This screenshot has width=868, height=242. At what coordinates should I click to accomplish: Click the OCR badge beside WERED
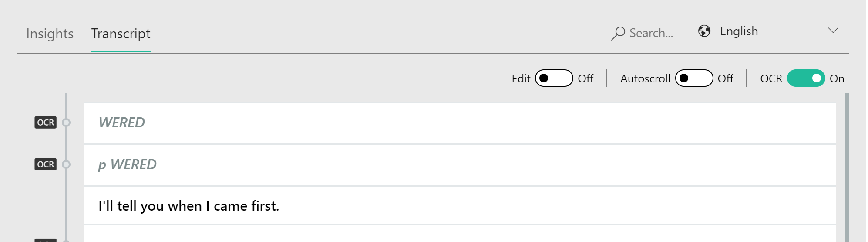click(x=46, y=123)
